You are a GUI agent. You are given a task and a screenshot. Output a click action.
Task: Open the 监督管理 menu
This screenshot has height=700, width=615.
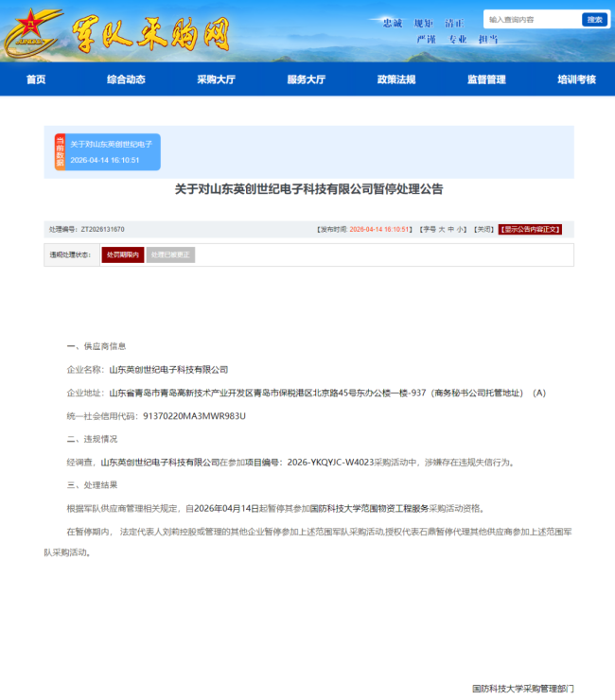click(487, 79)
